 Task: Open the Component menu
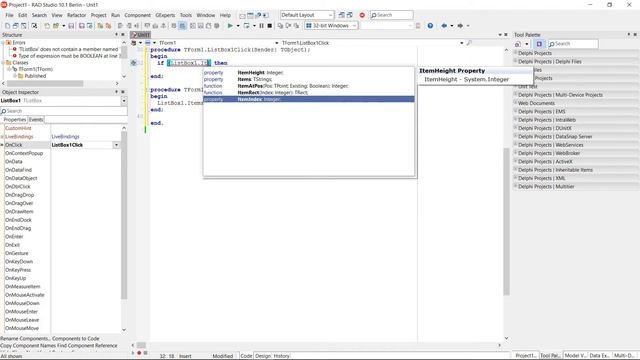pyautogui.click(x=138, y=15)
